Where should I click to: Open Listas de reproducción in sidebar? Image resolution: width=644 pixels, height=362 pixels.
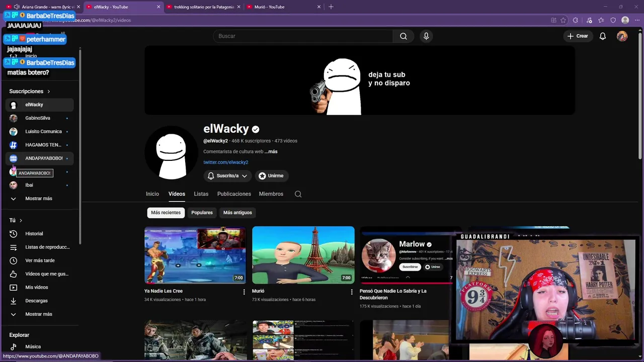coord(40,247)
